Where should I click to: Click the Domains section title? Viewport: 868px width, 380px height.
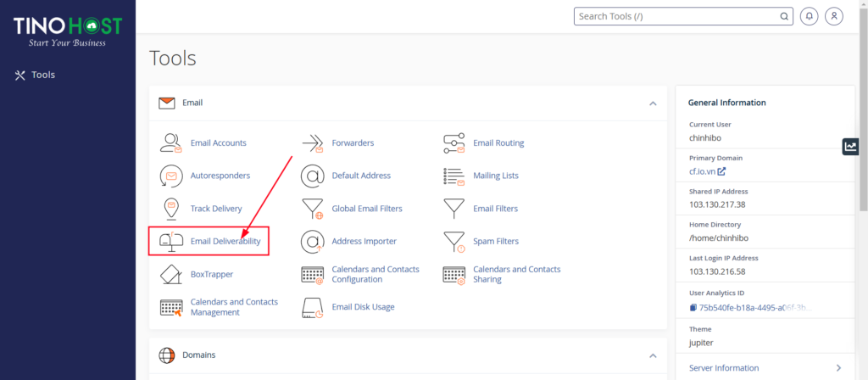tap(198, 355)
